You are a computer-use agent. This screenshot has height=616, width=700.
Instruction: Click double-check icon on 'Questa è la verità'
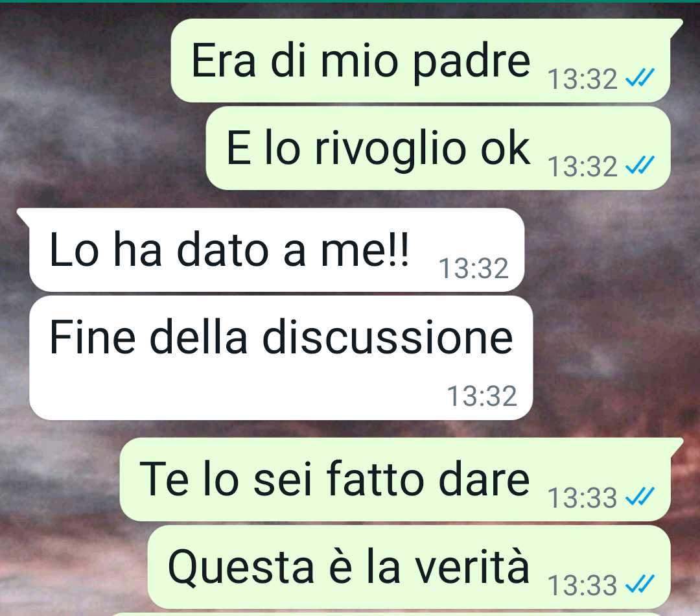[640, 584]
